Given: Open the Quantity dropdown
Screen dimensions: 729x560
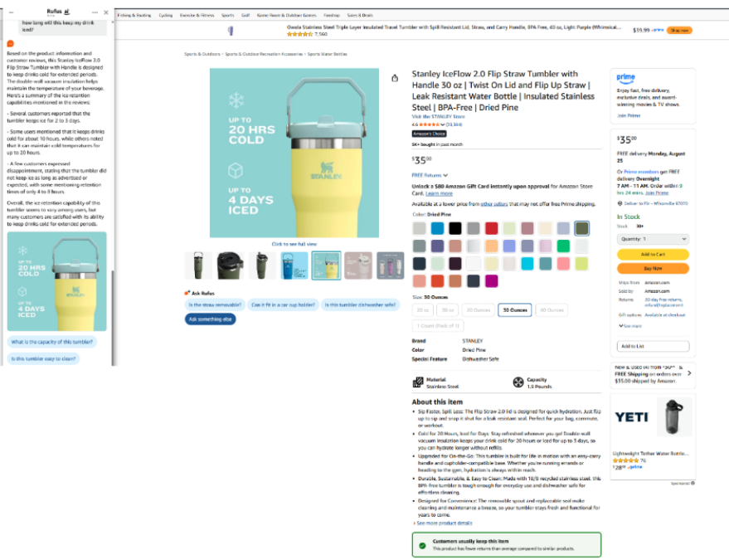Looking at the screenshot, I should coord(653,239).
